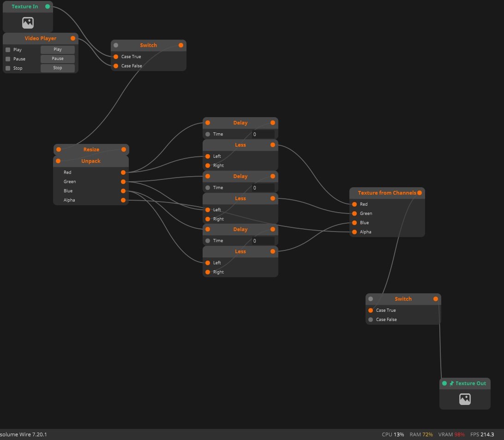The image size is (504, 440).
Task: Click the VRAM usage indicator in the status bar
Action: point(451,434)
